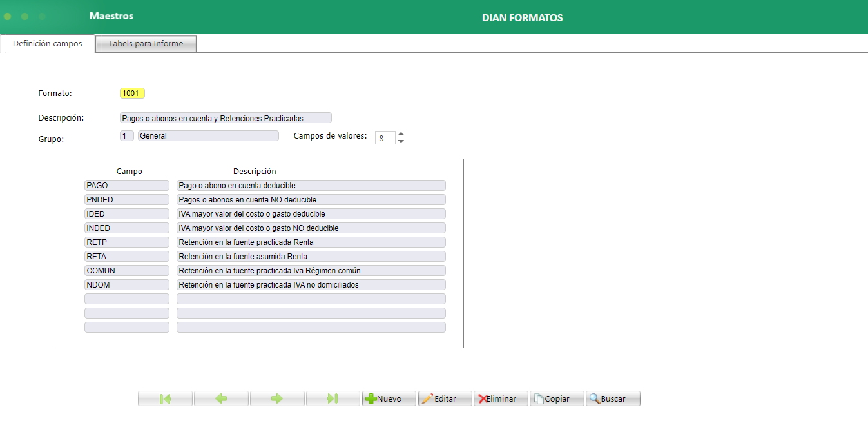Click the Formato field showing 1001

[x=132, y=93]
